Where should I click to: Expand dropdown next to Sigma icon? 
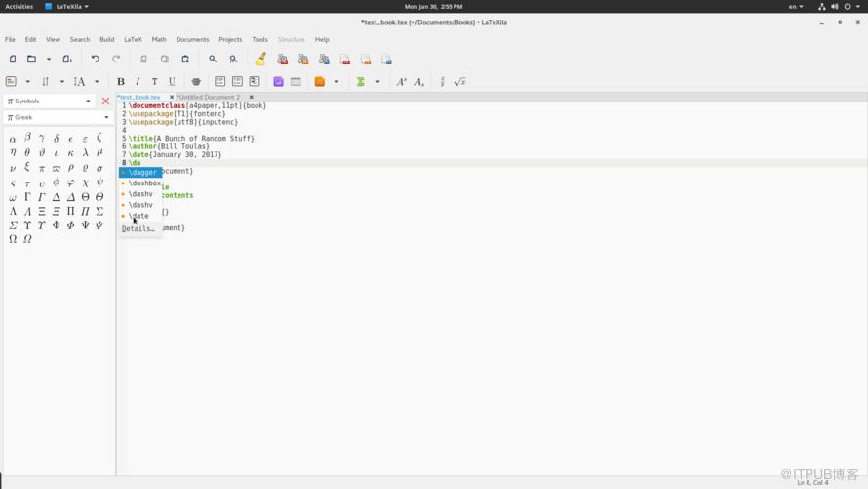378,82
